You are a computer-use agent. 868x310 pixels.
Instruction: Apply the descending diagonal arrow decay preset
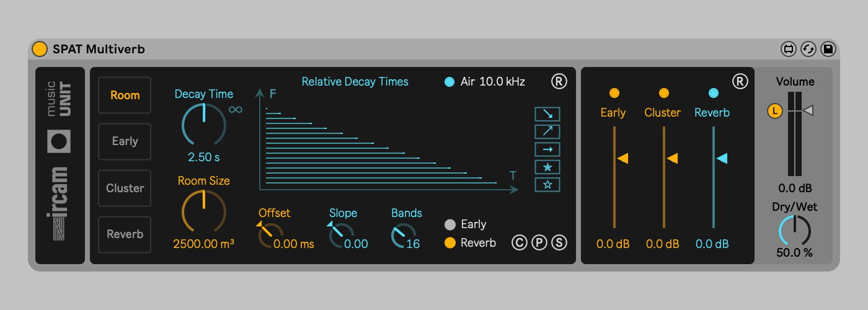(547, 113)
